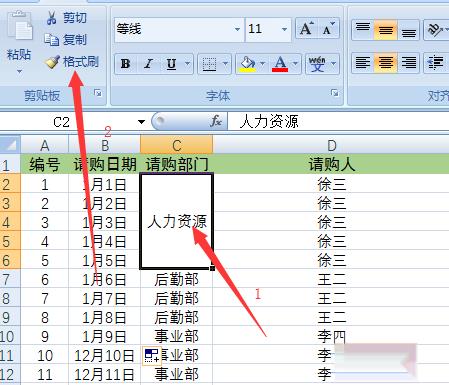The height and width of the screenshot is (385, 449).
Task: Select cell 12月11日
Action: [104, 374]
